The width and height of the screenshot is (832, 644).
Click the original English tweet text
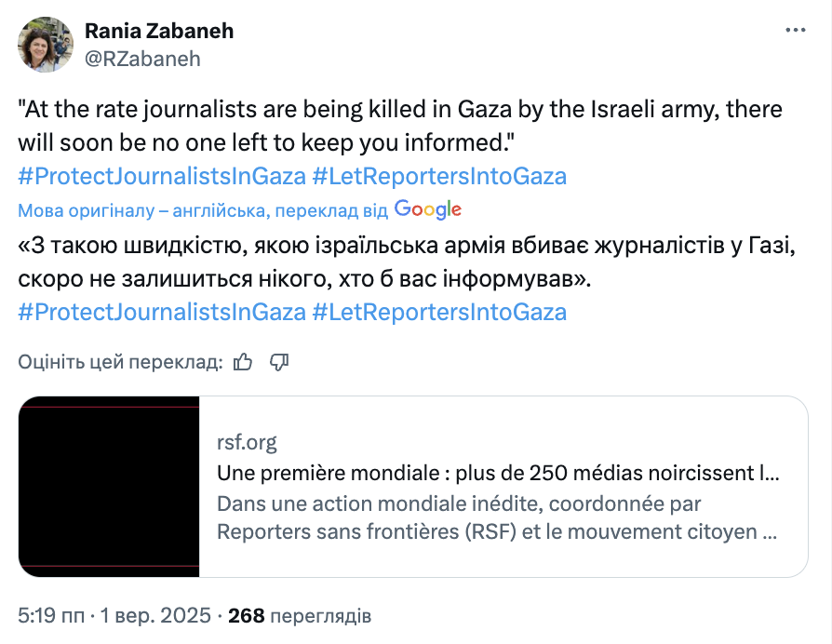click(x=400, y=126)
